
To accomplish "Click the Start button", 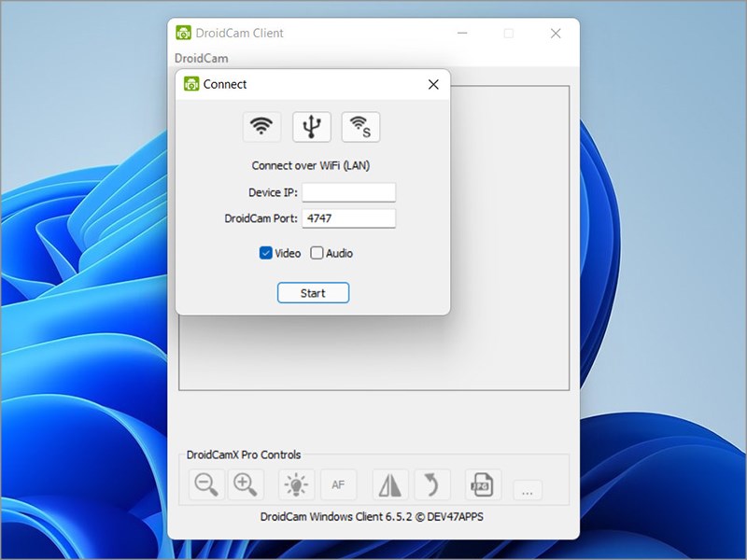I will point(313,293).
